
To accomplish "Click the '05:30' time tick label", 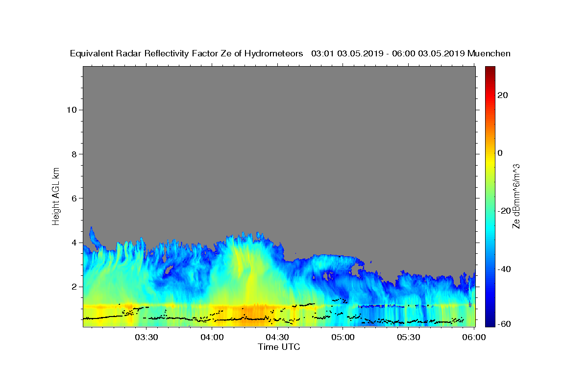I will click(408, 338).
